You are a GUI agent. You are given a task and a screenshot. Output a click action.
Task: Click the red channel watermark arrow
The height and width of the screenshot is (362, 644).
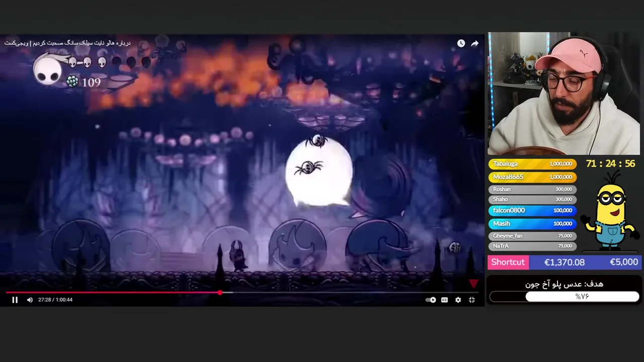(473, 284)
